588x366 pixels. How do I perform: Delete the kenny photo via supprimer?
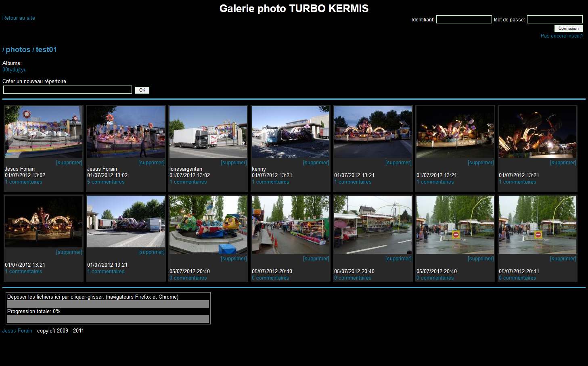click(316, 163)
